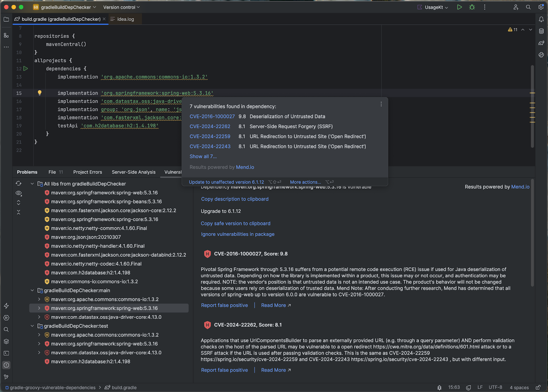
Task: Toggle the view options eye icon
Action: 18,193
